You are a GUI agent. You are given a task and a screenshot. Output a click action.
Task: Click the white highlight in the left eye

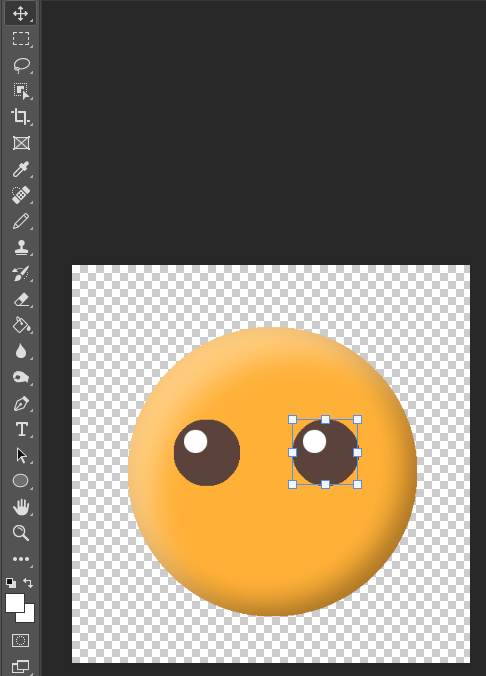click(x=195, y=441)
